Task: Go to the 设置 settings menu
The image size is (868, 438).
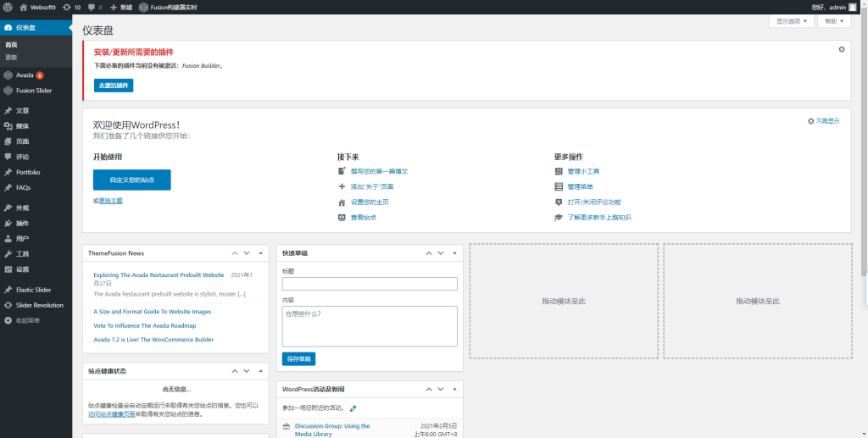Action: point(22,269)
